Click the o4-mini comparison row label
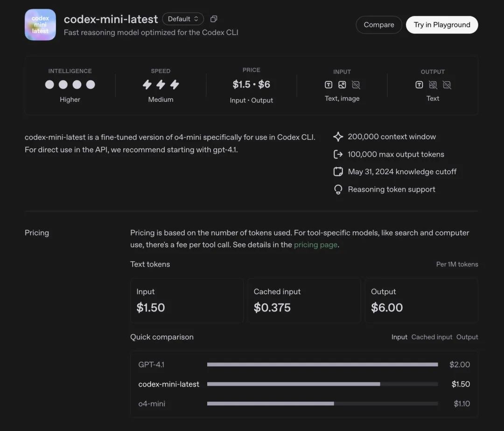The width and height of the screenshot is (504, 431). tap(152, 403)
